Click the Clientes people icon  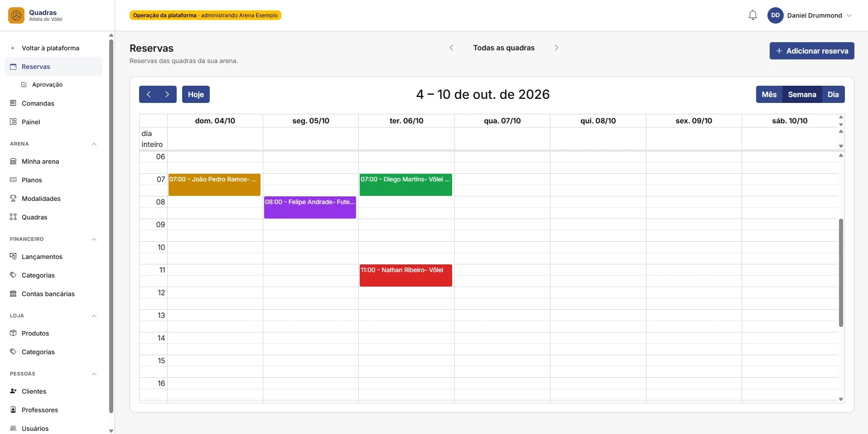[13, 391]
